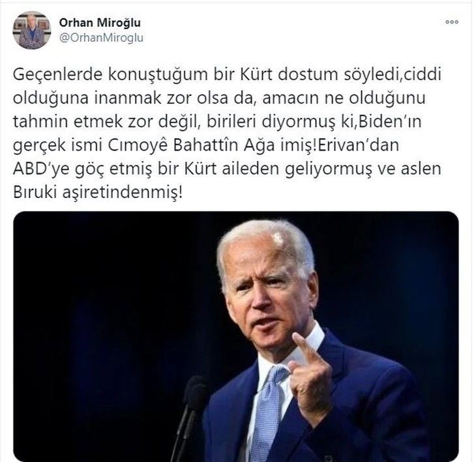
Task: Select "Bıruki aşiretindenmiş!" on the last line
Action: 98,193
